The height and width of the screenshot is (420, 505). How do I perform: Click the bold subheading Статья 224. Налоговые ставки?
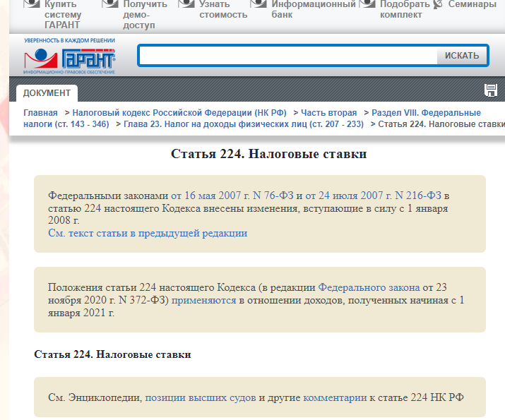pos(113,354)
